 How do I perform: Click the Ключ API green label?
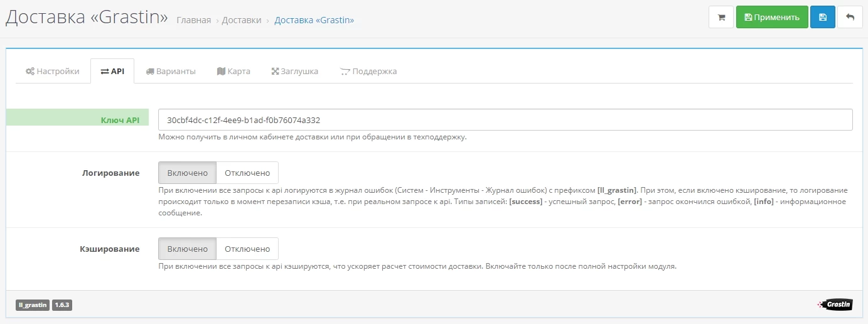(x=77, y=117)
